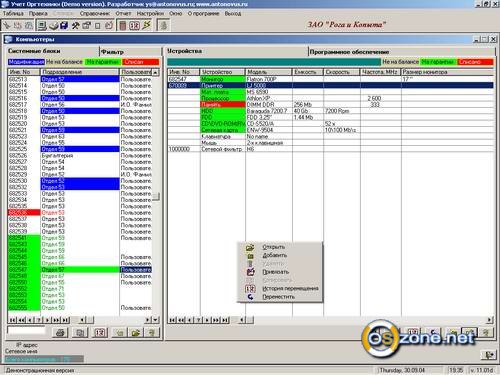
Task: Click the exit door icon at bottom right
Action: pyautogui.click(x=488, y=355)
